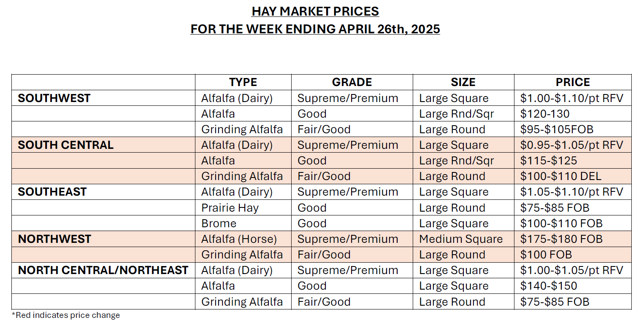Viewport: 644px width, 320px height.
Task: Select the GRADE column header
Action: tap(352, 82)
